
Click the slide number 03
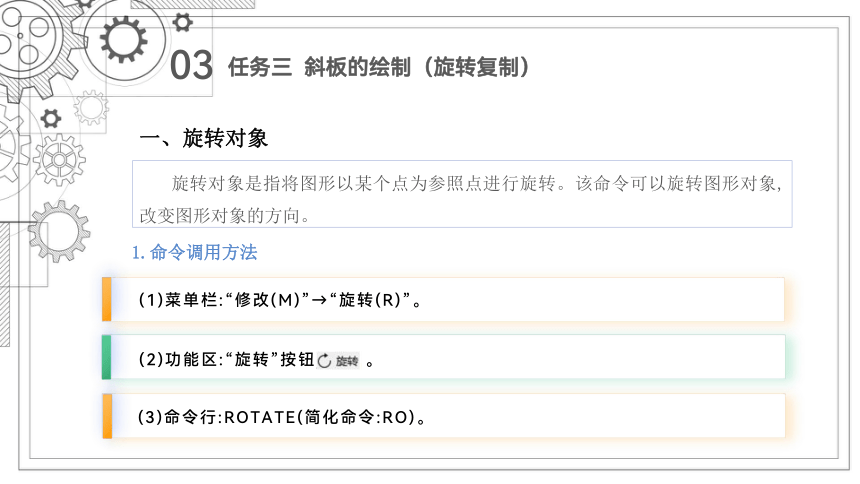(191, 65)
